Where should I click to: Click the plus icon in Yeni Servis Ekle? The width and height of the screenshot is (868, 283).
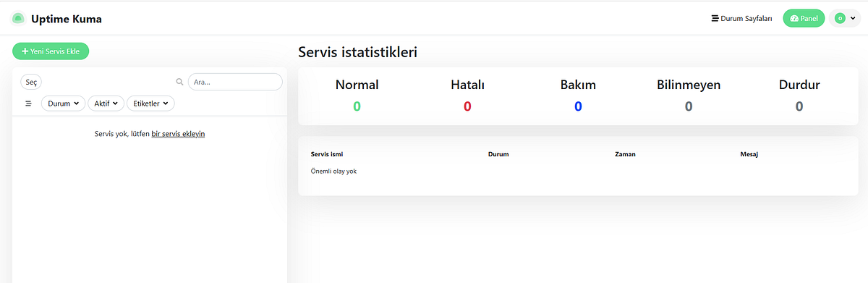pyautogui.click(x=25, y=51)
